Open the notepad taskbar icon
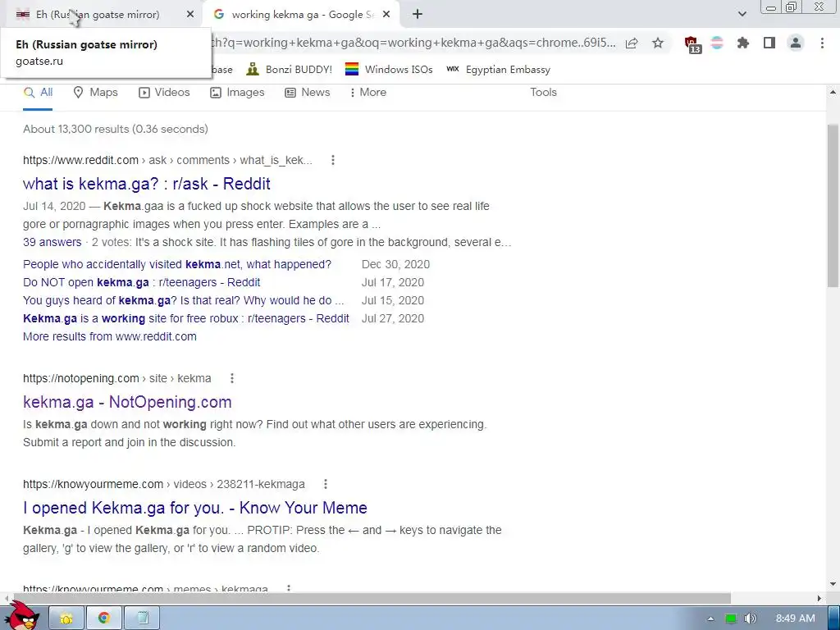840x630 pixels. click(142, 619)
